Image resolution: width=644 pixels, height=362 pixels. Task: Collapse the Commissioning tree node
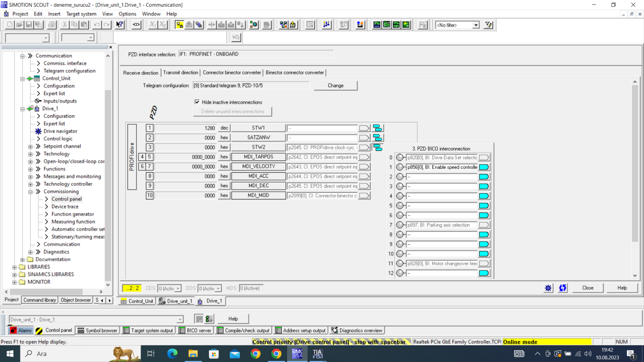click(x=30, y=192)
